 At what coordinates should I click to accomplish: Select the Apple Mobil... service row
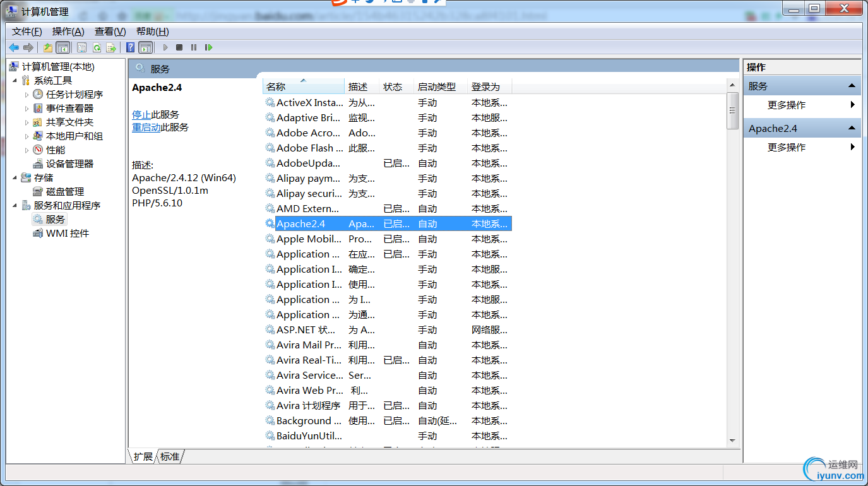click(388, 239)
